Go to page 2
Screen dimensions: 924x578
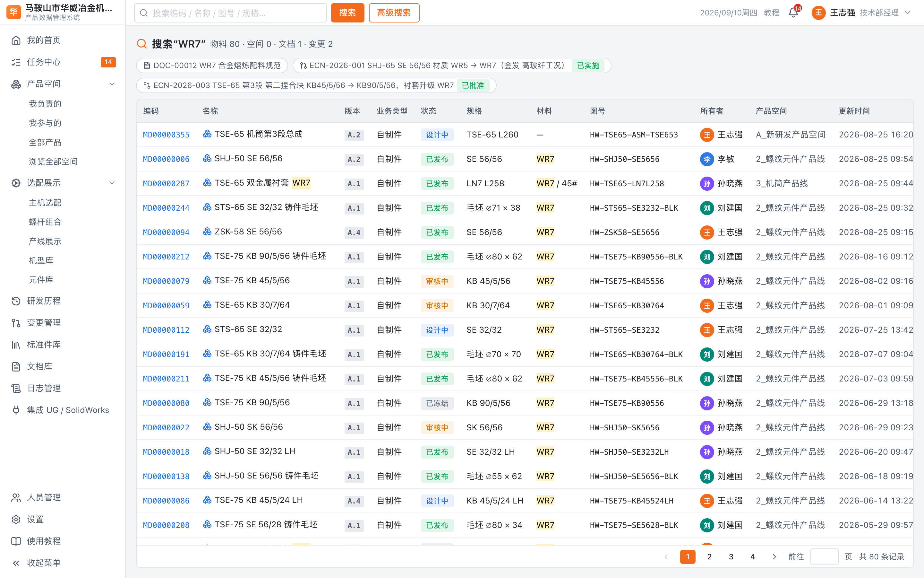tap(709, 556)
